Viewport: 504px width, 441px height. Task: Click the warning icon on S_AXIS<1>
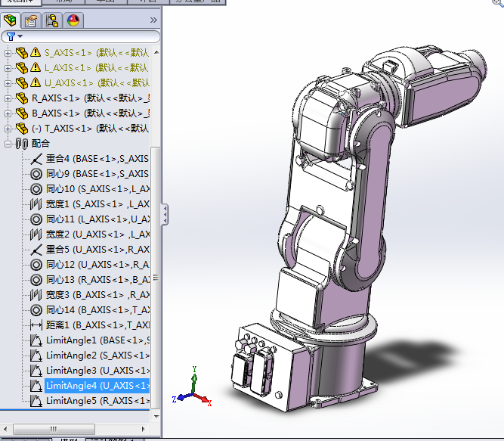tap(36, 52)
